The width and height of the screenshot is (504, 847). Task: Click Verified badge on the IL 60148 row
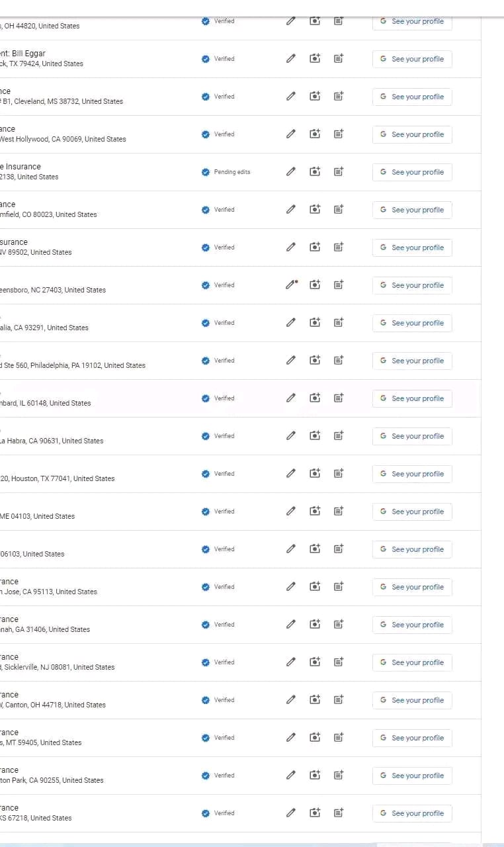click(218, 398)
